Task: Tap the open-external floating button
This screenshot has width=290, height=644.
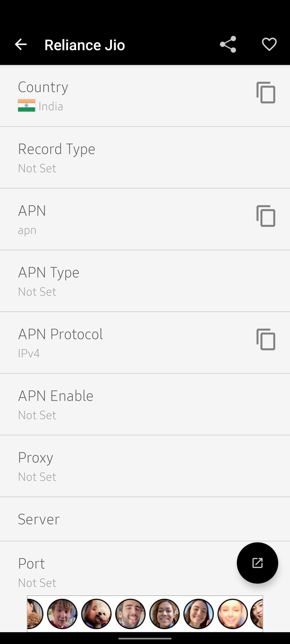Action: point(257,563)
